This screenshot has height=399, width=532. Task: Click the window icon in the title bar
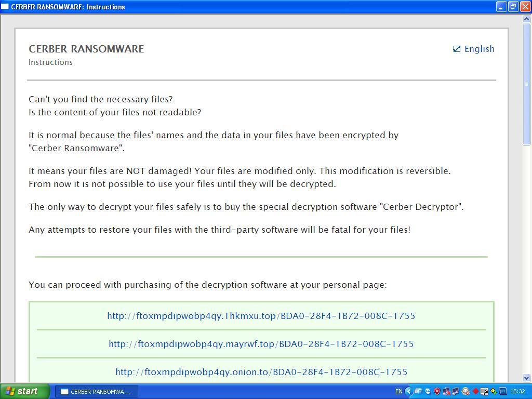[x=5, y=6]
